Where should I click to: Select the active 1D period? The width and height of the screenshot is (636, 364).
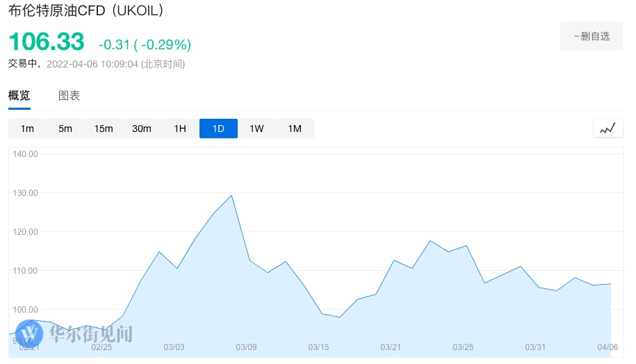tap(218, 129)
